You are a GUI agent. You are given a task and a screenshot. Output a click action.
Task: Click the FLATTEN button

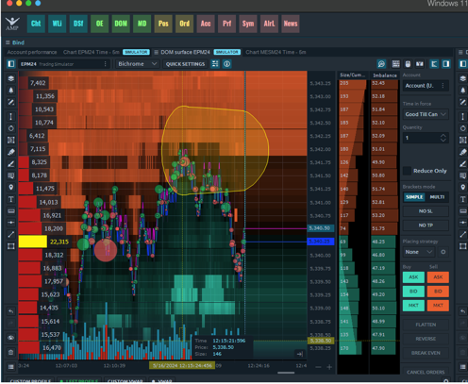(x=426, y=325)
